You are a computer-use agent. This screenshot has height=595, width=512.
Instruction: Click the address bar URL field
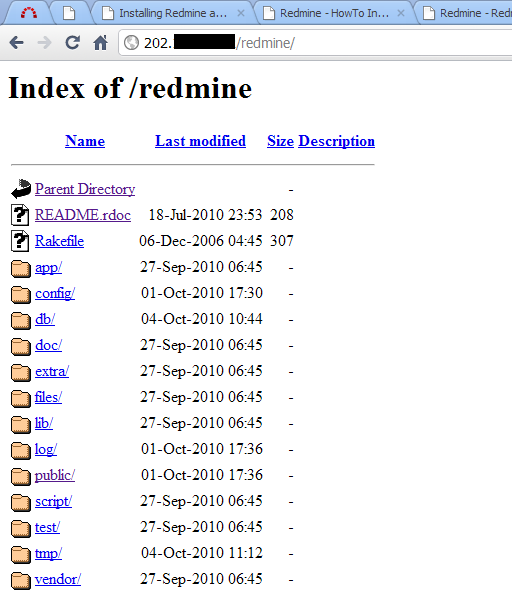(x=315, y=43)
